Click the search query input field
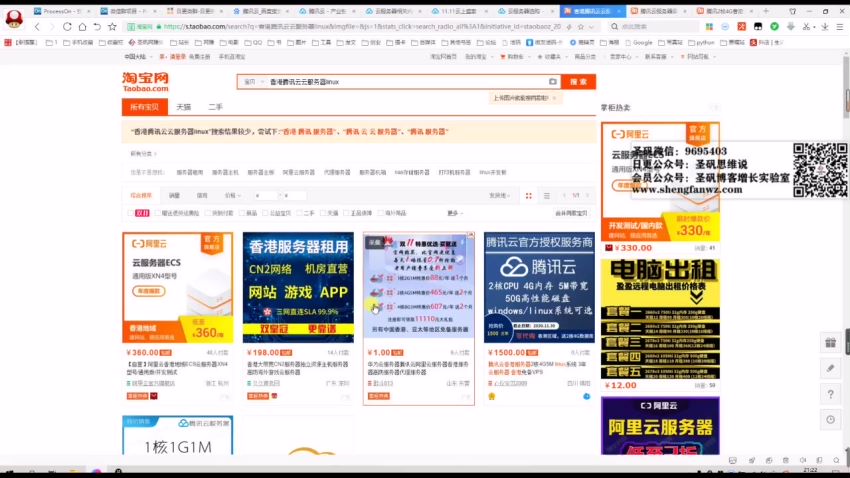The height and width of the screenshot is (478, 850). point(407,82)
